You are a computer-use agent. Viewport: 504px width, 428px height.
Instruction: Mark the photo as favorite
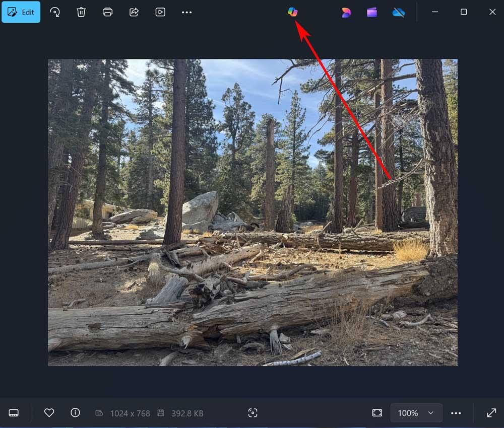coord(49,412)
